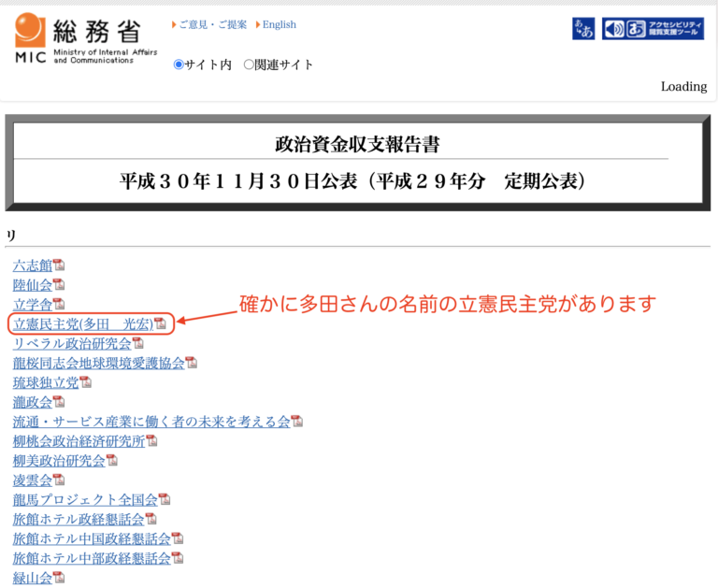Click the PDF icon after 立憲民主党(多田 光宏)
This screenshot has width=718, height=588.
coord(160,324)
